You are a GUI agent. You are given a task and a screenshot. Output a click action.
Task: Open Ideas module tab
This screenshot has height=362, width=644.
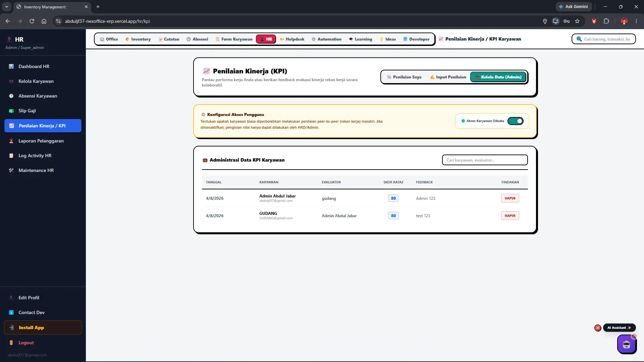click(x=387, y=39)
